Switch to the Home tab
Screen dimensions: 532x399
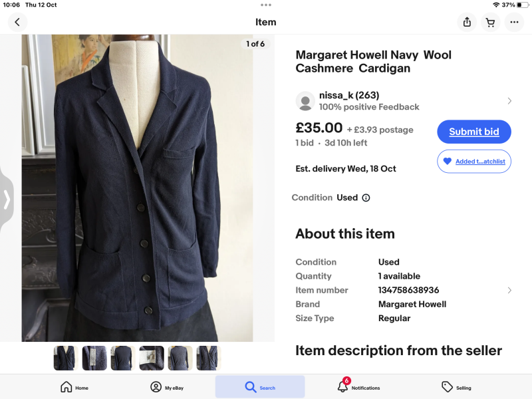74,387
